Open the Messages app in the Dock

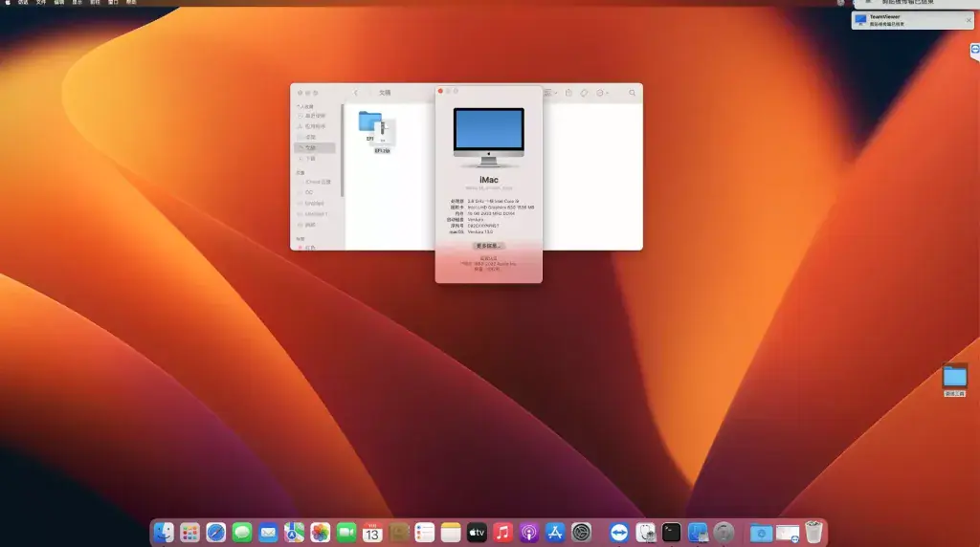(x=242, y=533)
